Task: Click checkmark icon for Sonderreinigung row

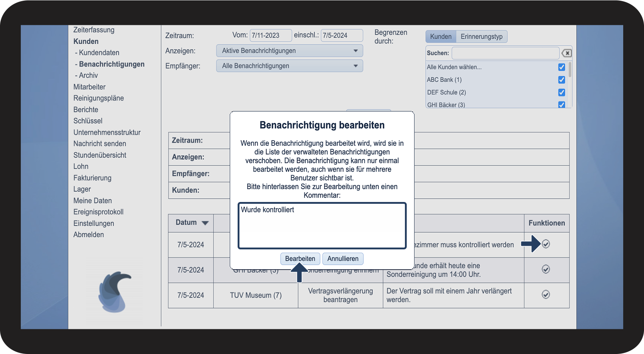Action: 546,269
